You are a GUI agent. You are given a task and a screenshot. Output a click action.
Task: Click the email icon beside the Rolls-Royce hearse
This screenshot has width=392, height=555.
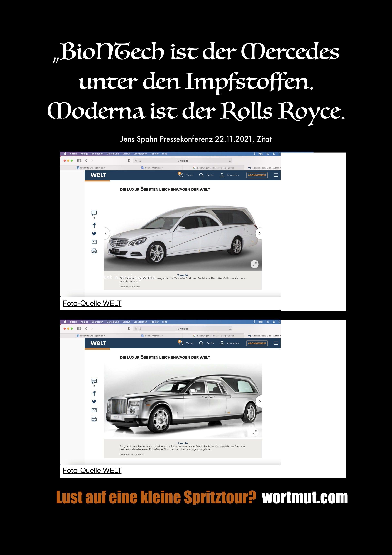pos(94,410)
